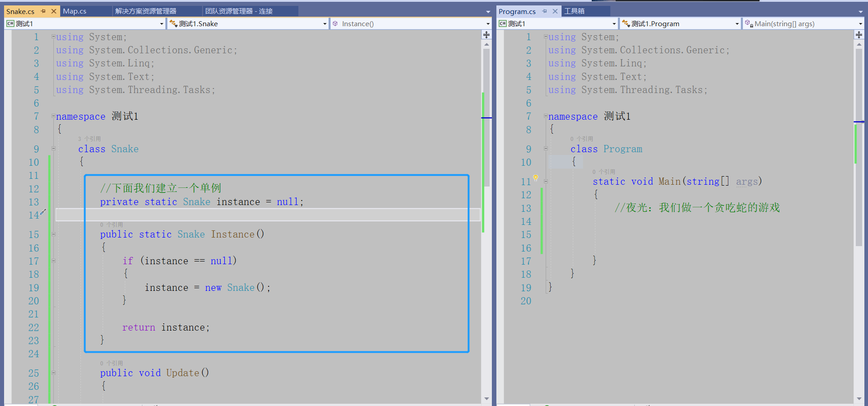This screenshot has height=406, width=868.
Task: Click scroll-down arrow in Program.cs editor
Action: click(x=859, y=399)
